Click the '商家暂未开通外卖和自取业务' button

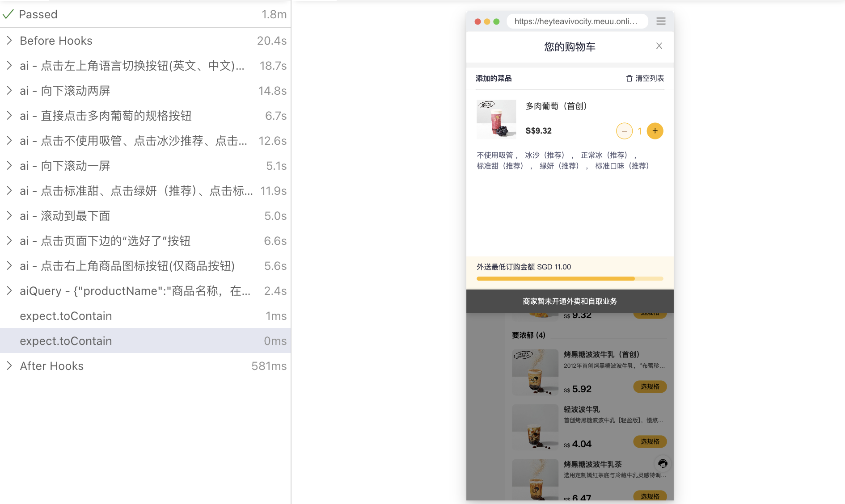click(570, 302)
